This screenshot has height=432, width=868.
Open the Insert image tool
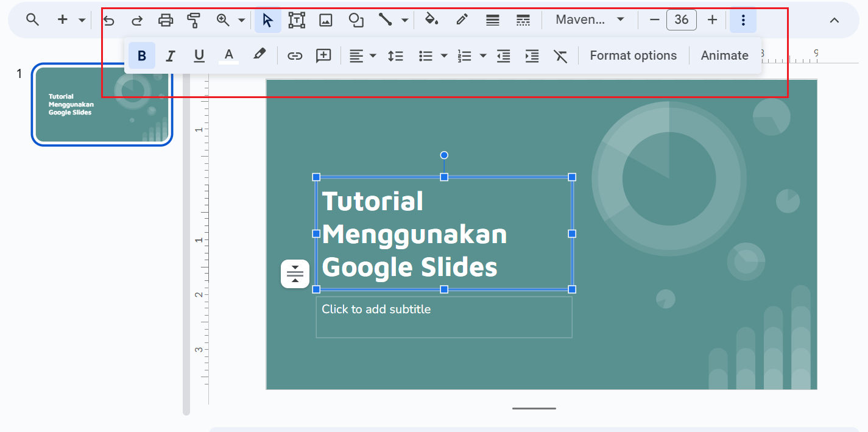pyautogui.click(x=326, y=19)
